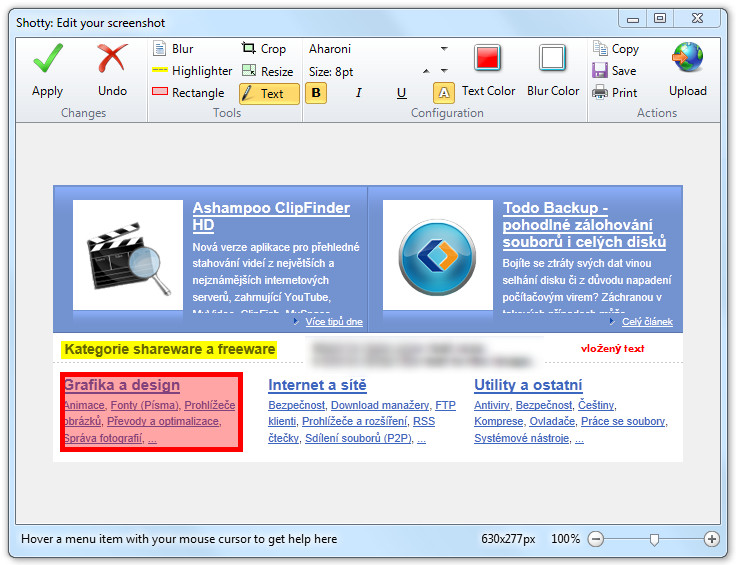This screenshot has height=565, width=736.
Task: Click the Internet a sítě category link
Action: (317, 385)
